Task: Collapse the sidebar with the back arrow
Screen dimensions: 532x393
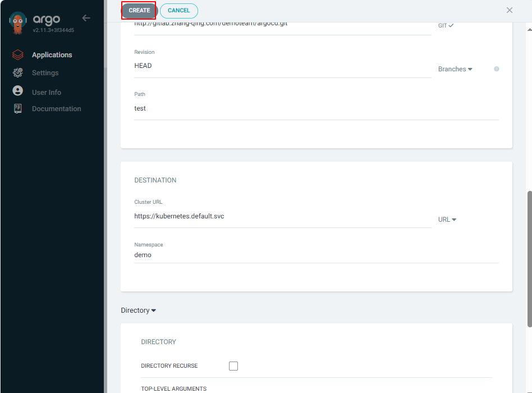Action: [x=86, y=18]
